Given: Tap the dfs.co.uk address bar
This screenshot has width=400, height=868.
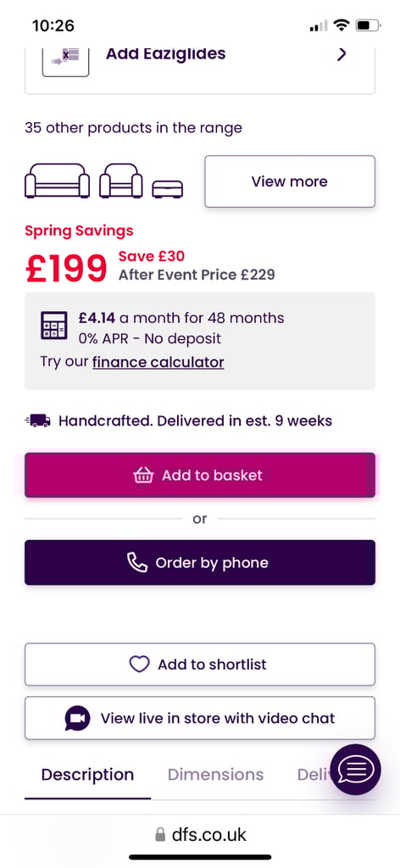Looking at the screenshot, I should click(200, 834).
